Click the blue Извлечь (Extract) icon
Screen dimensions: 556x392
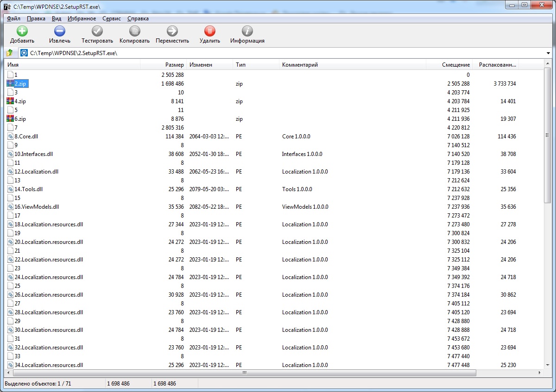[59, 31]
